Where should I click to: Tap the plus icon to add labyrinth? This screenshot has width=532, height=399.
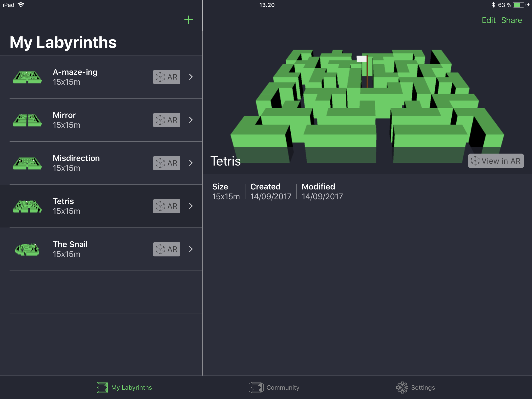188,20
